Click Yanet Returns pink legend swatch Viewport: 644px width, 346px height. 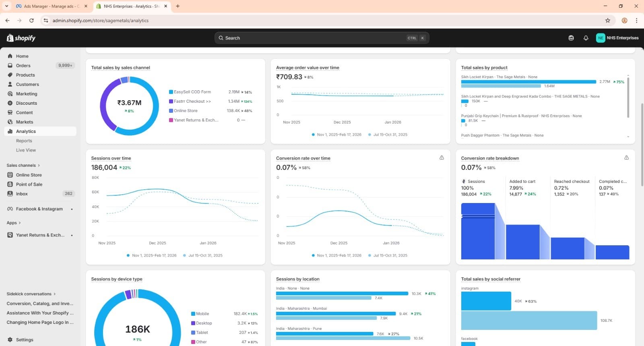171,120
